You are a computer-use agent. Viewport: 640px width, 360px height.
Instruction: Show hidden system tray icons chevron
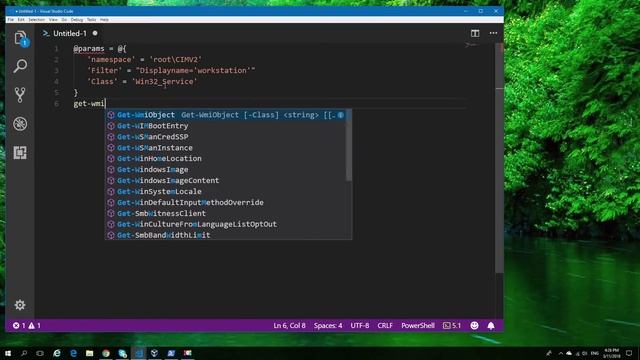(560, 353)
